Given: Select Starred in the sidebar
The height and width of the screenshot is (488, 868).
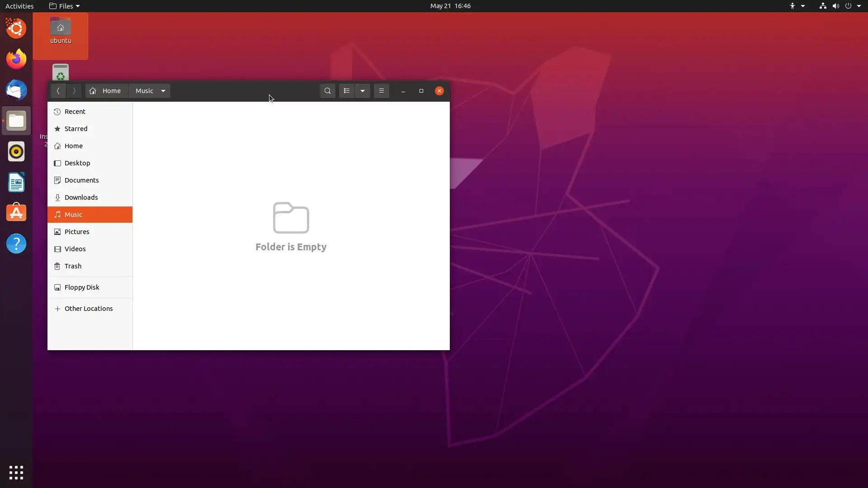Looking at the screenshot, I should (x=76, y=129).
